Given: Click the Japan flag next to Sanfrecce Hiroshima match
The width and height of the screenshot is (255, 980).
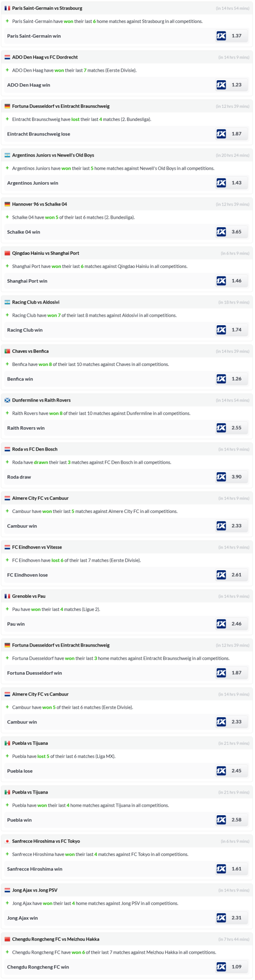Looking at the screenshot, I should click(7, 841).
